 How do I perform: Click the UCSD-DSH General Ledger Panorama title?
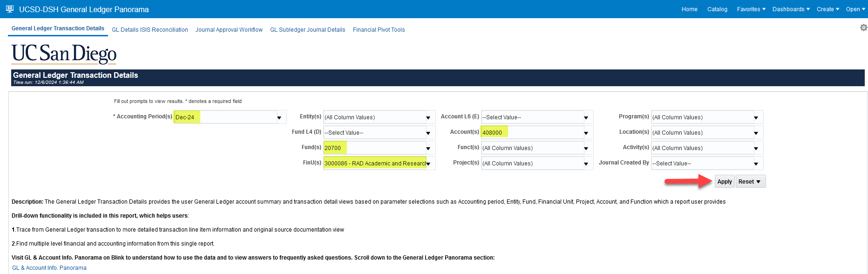(x=84, y=9)
